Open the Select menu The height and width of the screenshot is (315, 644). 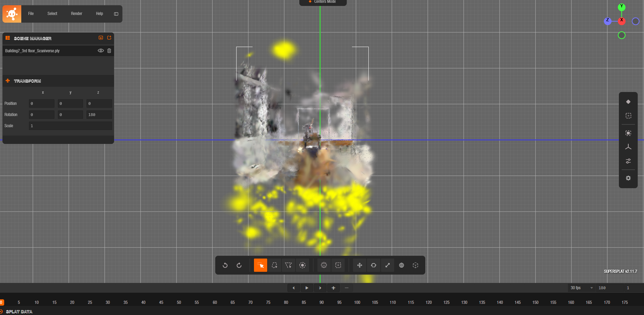coord(52,14)
